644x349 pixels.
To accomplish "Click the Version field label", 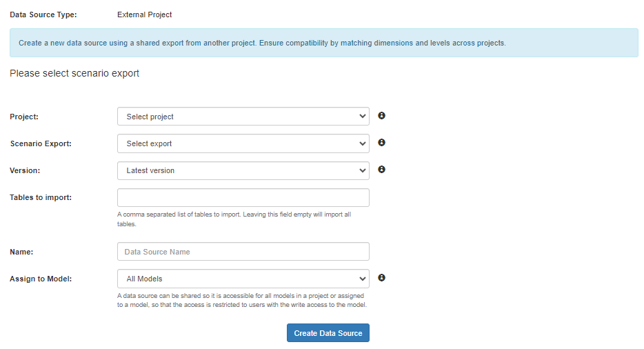I will pos(25,171).
